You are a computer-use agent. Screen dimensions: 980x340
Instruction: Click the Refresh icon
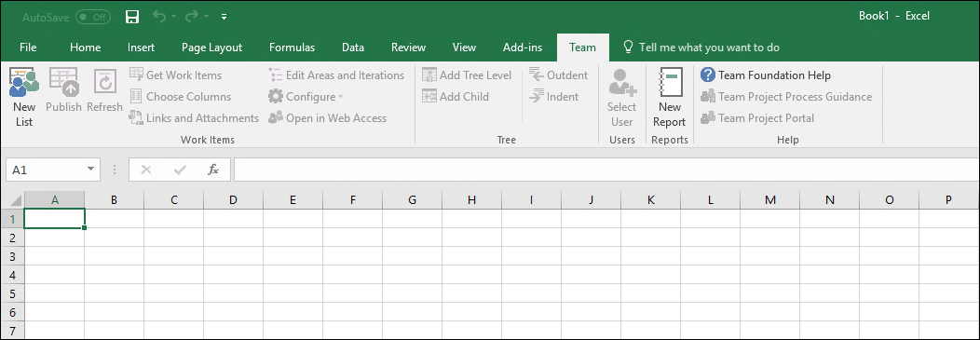104,82
